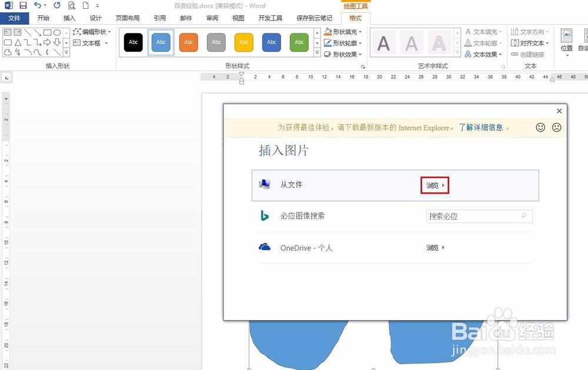This screenshot has height=370, width=588.
Task: Choose the curve shape tool
Action: point(38,52)
